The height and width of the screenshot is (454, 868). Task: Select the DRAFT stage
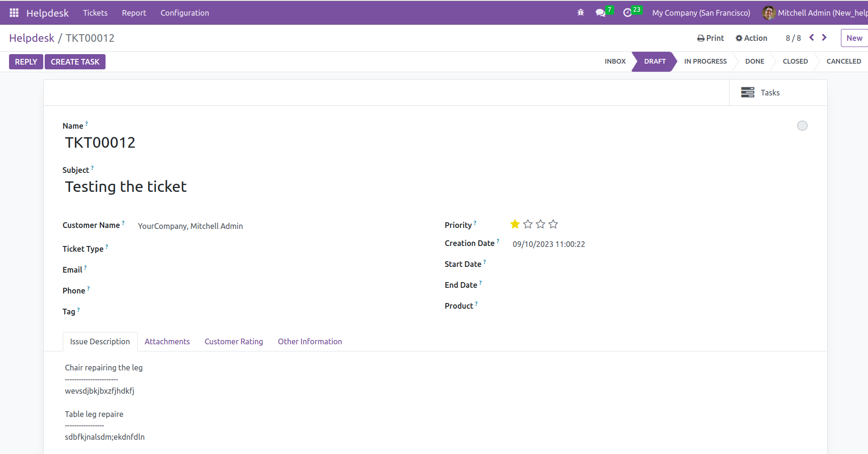click(655, 61)
